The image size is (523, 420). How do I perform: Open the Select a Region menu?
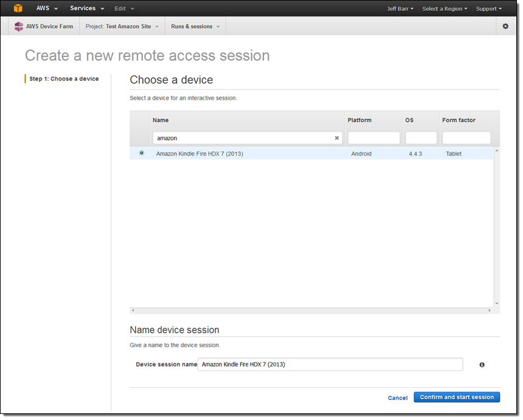(445, 9)
